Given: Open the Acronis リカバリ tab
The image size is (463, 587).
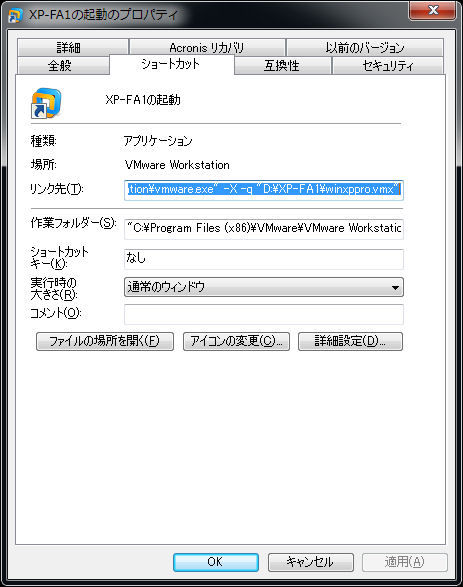Looking at the screenshot, I should 207,47.
